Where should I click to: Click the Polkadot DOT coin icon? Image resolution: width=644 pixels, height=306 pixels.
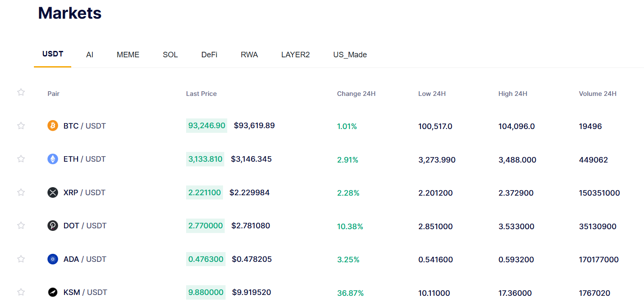point(53,226)
